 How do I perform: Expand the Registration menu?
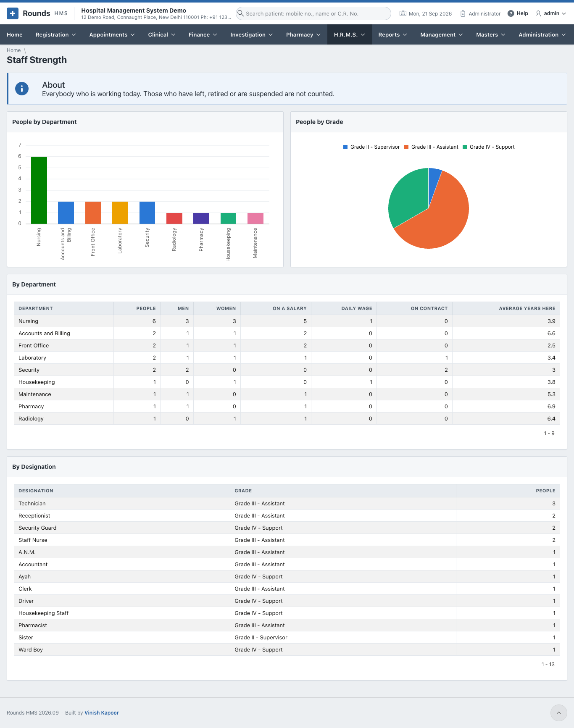[56, 34]
